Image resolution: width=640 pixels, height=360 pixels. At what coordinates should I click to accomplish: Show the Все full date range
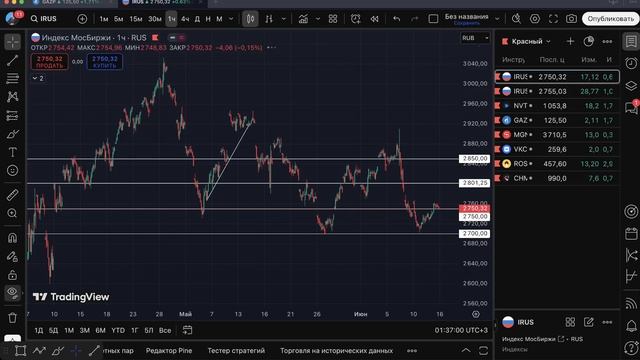165,330
